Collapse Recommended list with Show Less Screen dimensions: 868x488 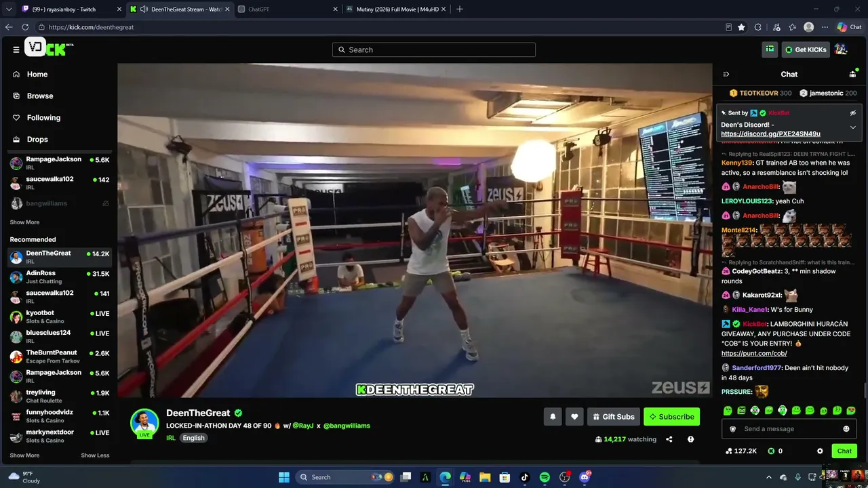click(95, 455)
